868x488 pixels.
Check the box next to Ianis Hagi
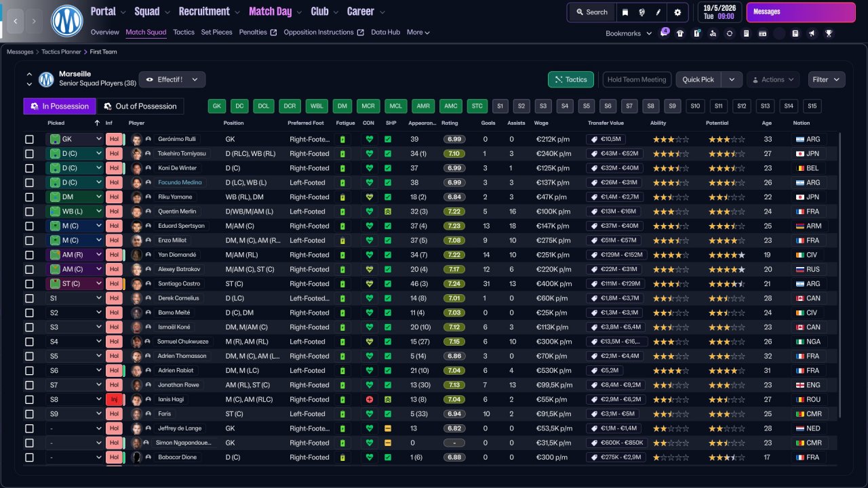tap(29, 399)
